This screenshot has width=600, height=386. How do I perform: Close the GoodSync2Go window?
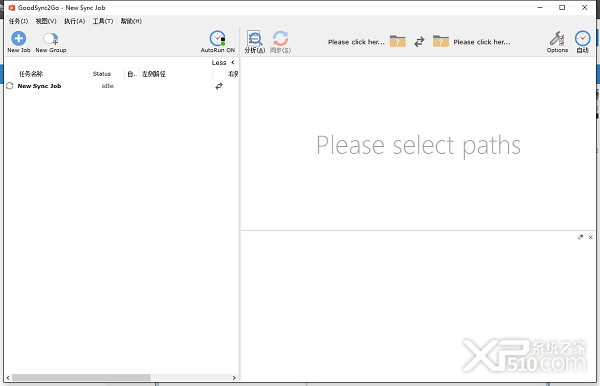pos(584,8)
